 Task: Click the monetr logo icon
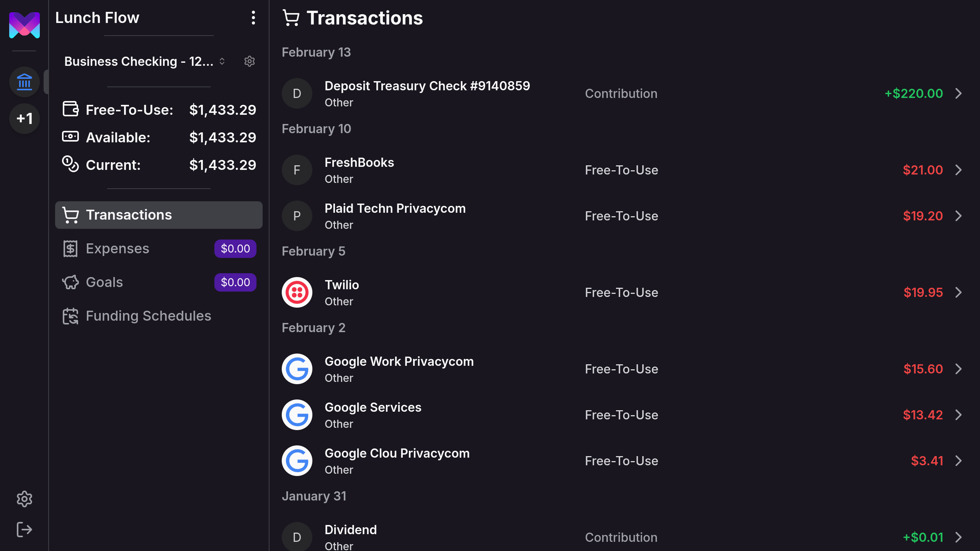[24, 25]
